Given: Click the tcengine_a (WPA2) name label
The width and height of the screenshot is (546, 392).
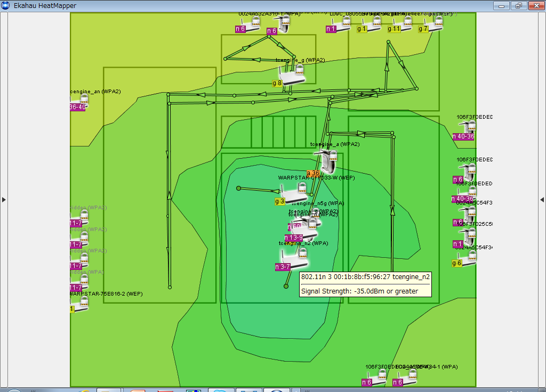Looking at the screenshot, I should [x=335, y=144].
